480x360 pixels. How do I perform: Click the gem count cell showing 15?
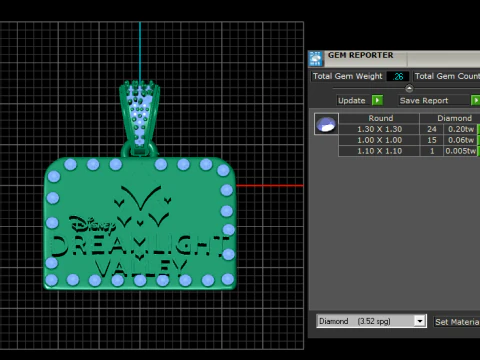pyautogui.click(x=432, y=140)
